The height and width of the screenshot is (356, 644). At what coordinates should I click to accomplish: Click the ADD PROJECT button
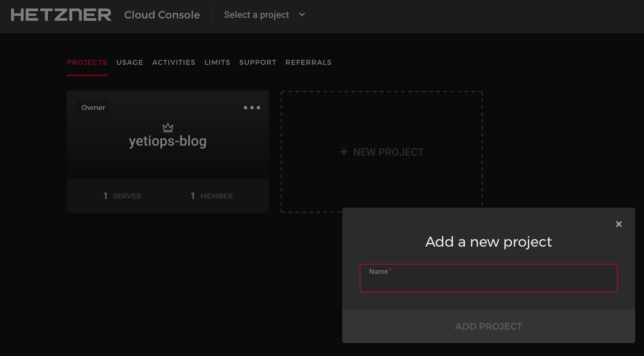(488, 326)
